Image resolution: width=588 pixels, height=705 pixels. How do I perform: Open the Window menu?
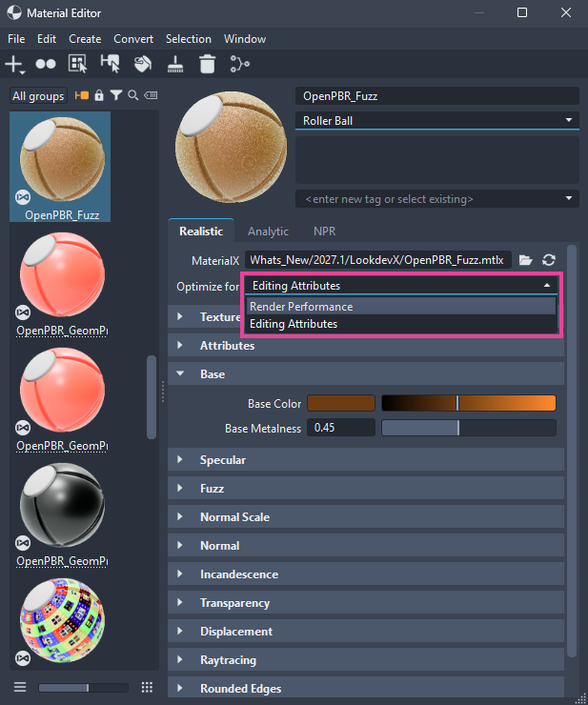coord(245,39)
